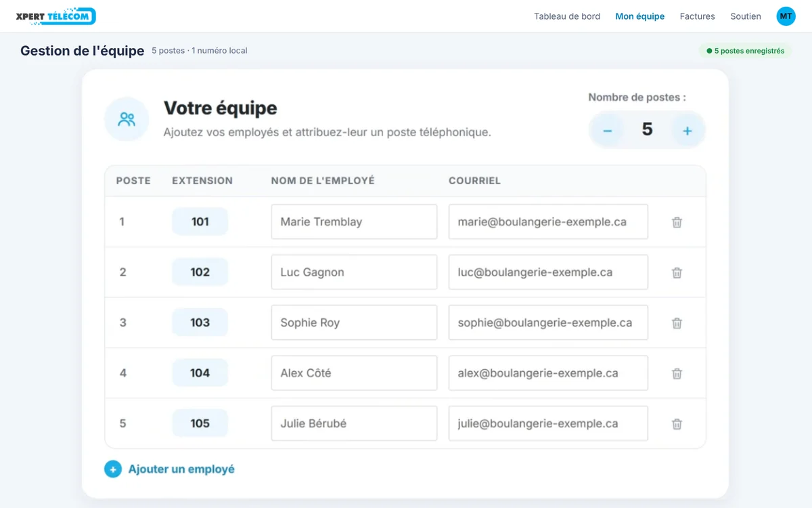Screen dimensions: 812x508
Task: Click the EXTENSION column header
Action: click(x=202, y=181)
